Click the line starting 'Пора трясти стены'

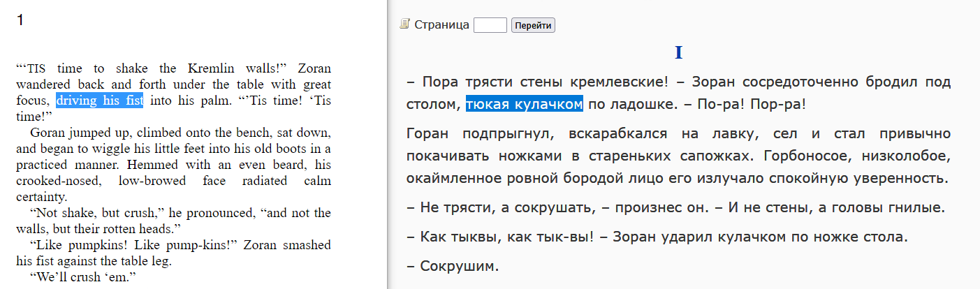pos(678,82)
